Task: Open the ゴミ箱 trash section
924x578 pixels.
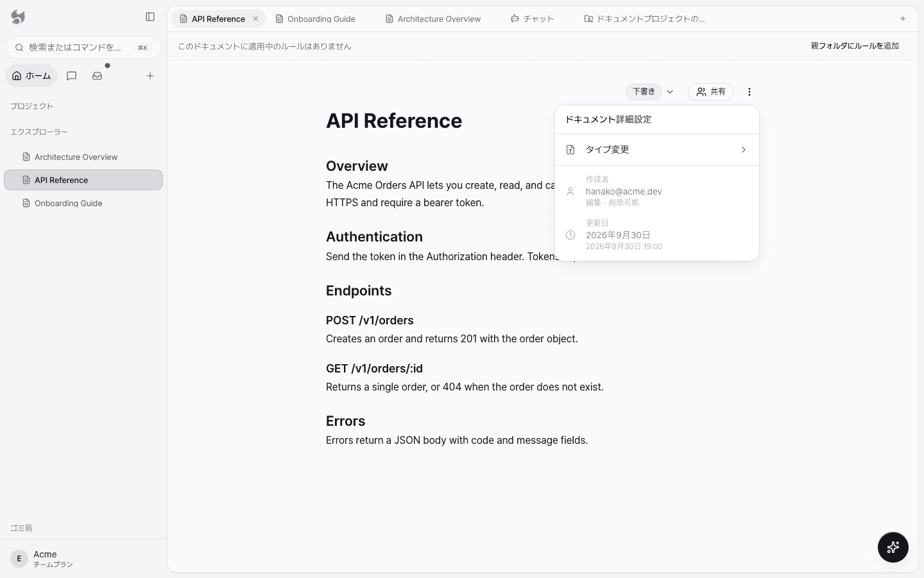Action: (21, 528)
